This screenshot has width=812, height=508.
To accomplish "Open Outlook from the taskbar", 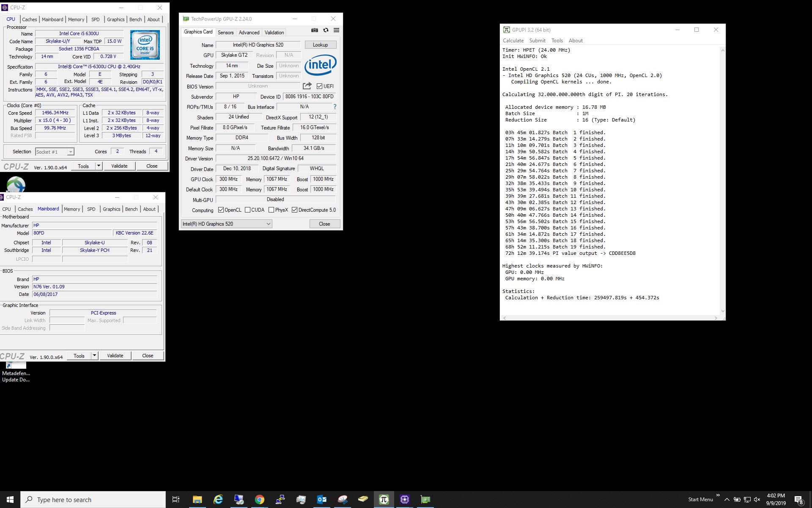I will pyautogui.click(x=322, y=500).
